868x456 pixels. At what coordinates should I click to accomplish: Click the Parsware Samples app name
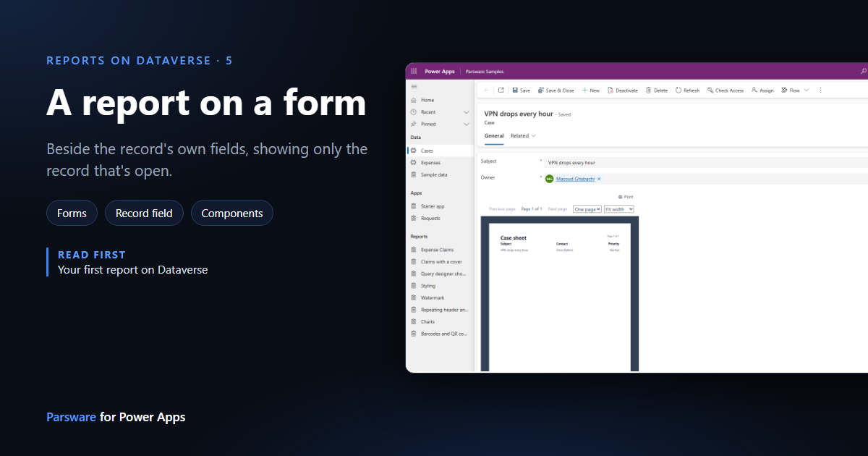tap(484, 72)
